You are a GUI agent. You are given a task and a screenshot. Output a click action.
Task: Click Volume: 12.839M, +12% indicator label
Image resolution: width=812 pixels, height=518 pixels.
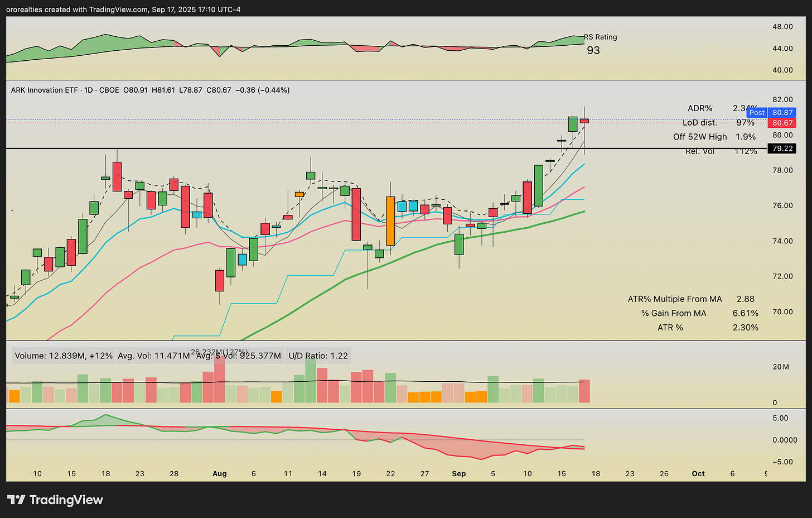(x=64, y=356)
